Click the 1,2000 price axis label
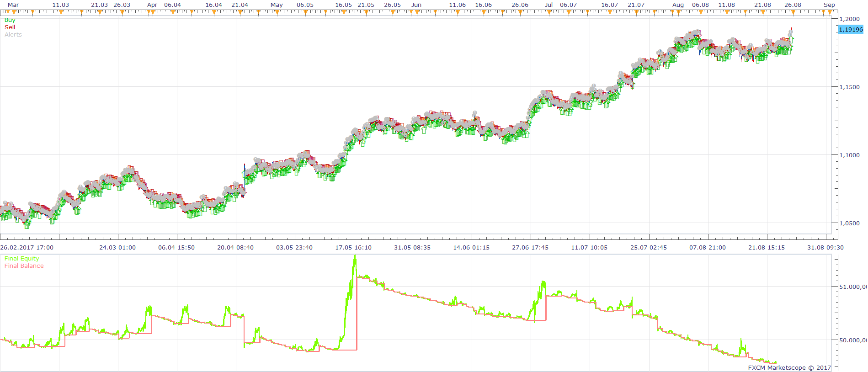Image resolution: width=868 pixels, height=372 pixels. tap(850, 19)
